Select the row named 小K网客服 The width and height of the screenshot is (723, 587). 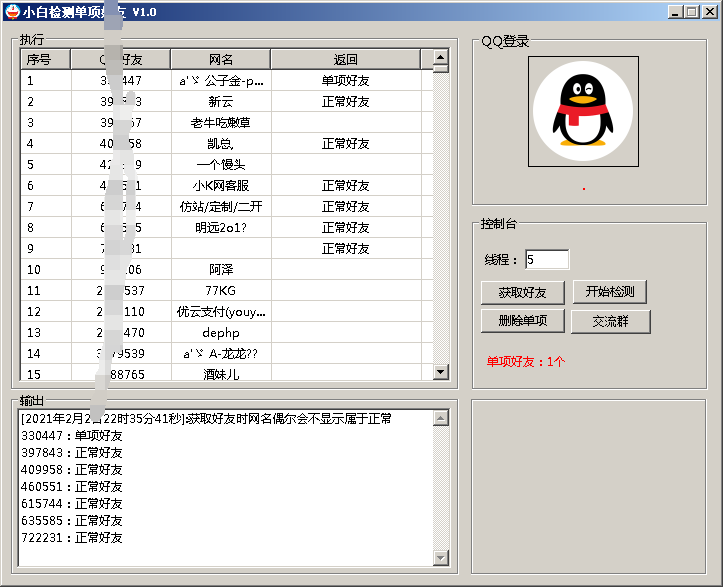point(220,186)
